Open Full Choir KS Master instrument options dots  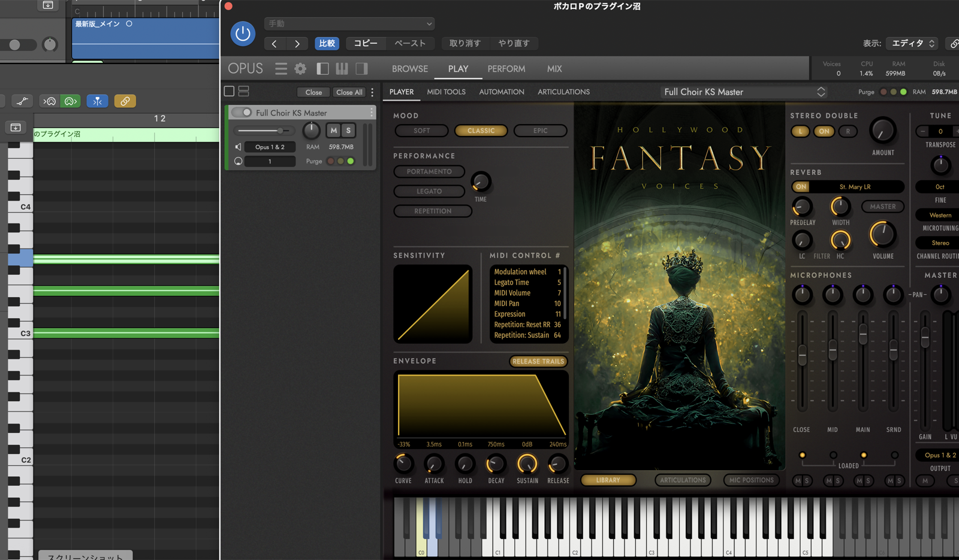(x=371, y=113)
